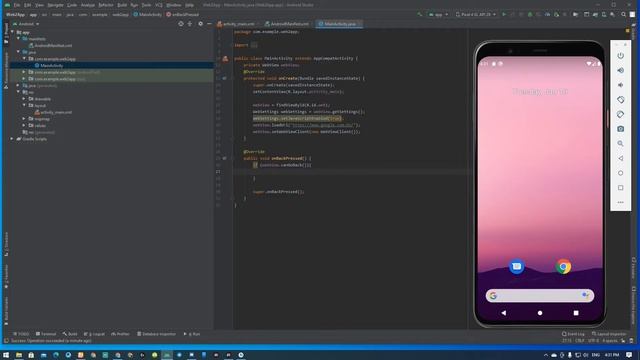This screenshot has height=360, width=640.
Task: Click the emulator volume up button
Action: 620,70
